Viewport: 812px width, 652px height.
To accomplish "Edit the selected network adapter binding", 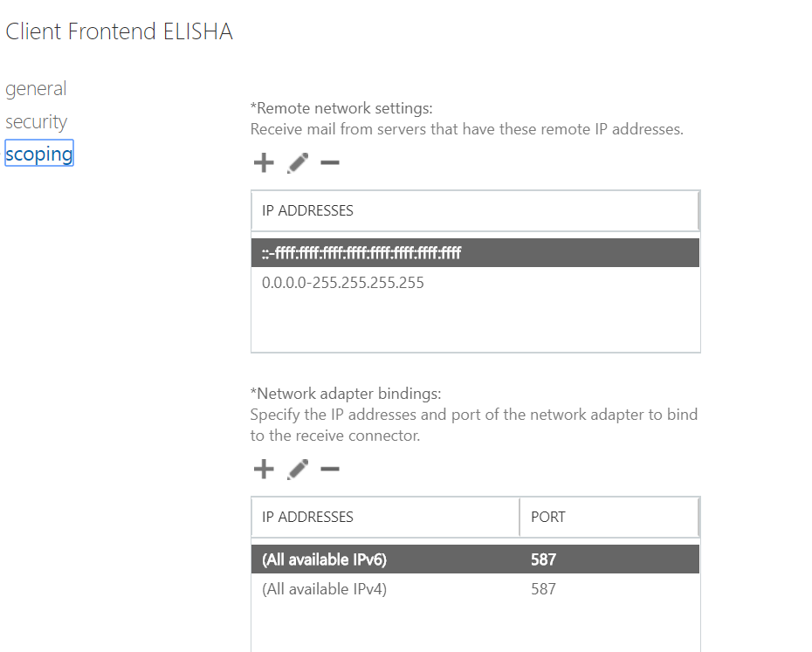I will 297,469.
